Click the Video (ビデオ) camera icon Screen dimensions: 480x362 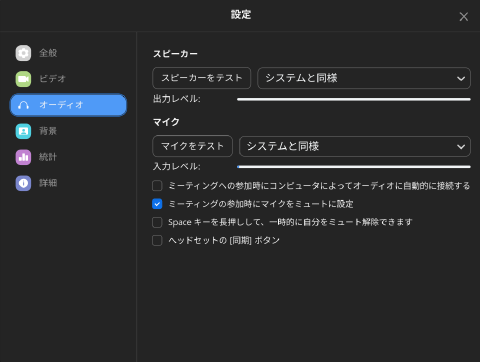(x=23, y=79)
